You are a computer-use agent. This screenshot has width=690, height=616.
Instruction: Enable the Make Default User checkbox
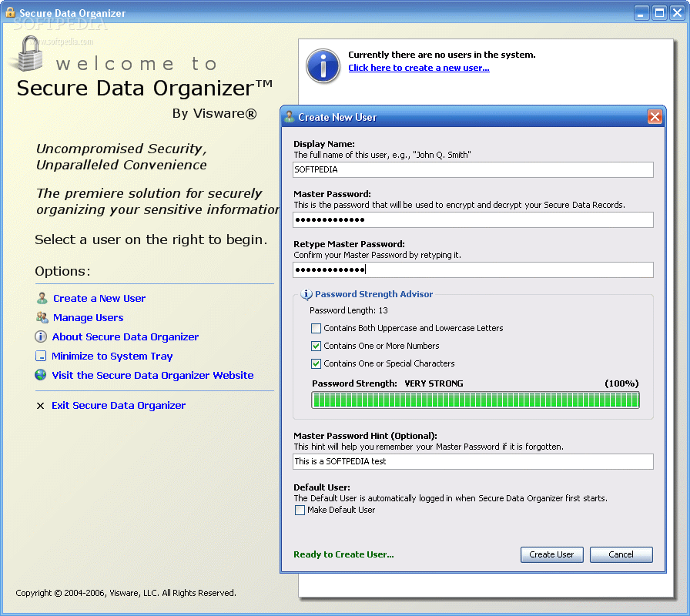tap(300, 510)
